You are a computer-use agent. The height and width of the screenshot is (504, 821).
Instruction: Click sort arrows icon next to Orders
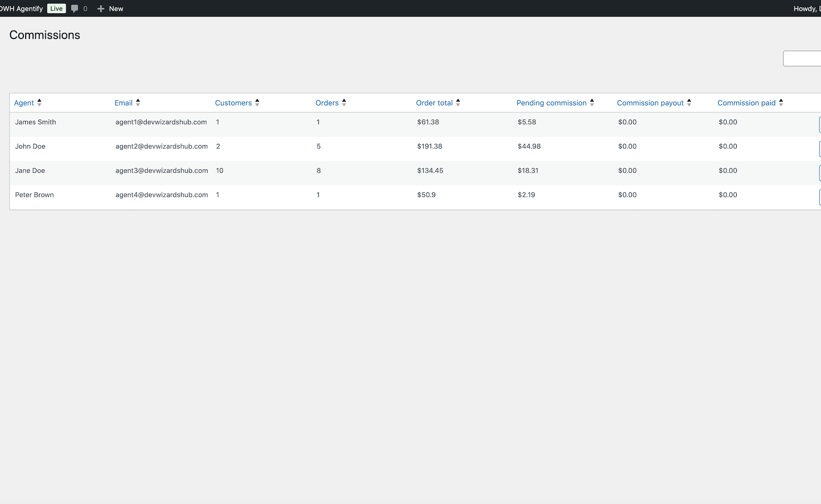click(344, 103)
